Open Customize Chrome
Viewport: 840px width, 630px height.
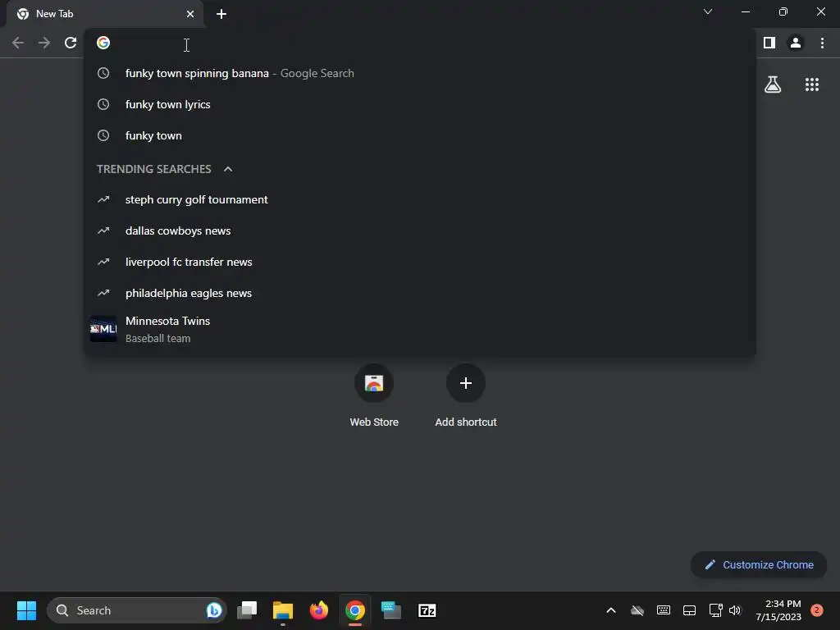click(759, 564)
